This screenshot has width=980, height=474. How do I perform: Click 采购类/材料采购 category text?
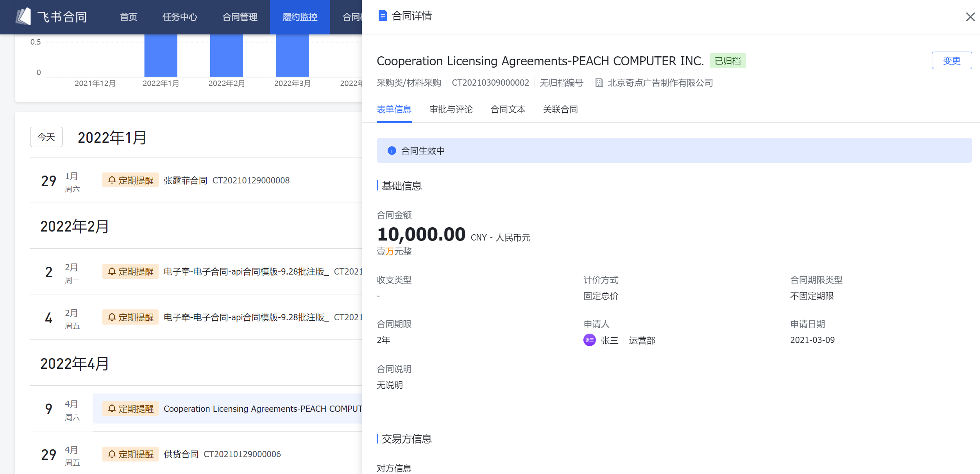409,83
